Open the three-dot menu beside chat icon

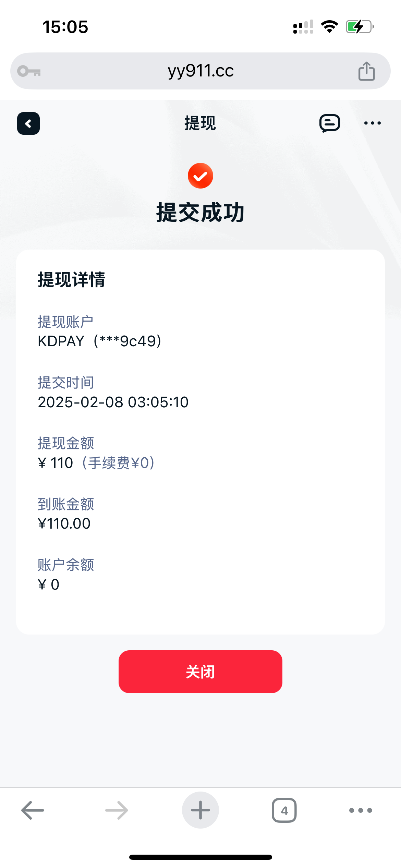point(372,123)
